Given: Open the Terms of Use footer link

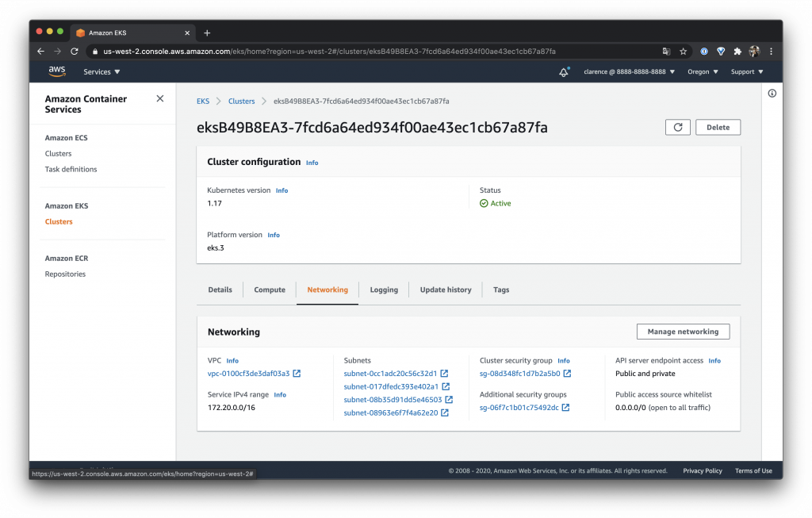Looking at the screenshot, I should click(753, 471).
